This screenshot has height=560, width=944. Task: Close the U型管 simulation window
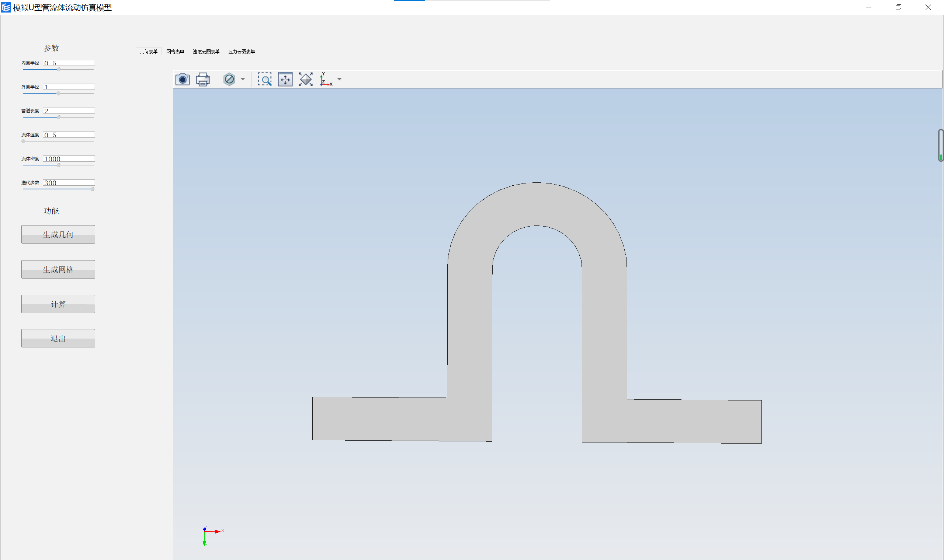click(928, 7)
